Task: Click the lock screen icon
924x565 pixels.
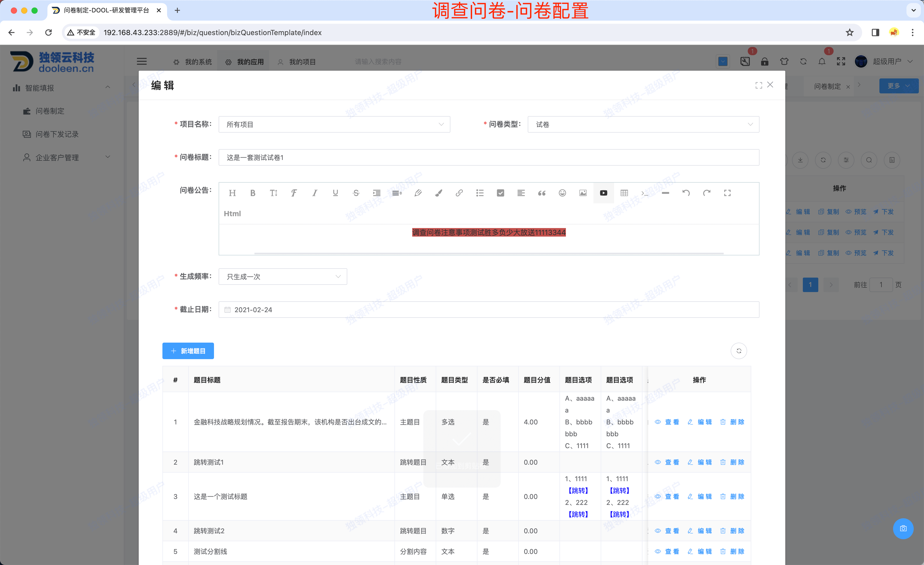Action: point(764,61)
